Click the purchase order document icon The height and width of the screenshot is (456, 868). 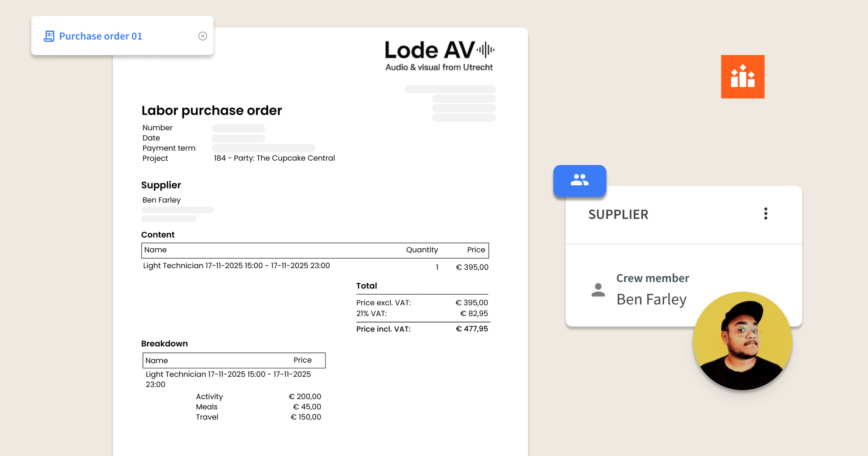(49, 36)
